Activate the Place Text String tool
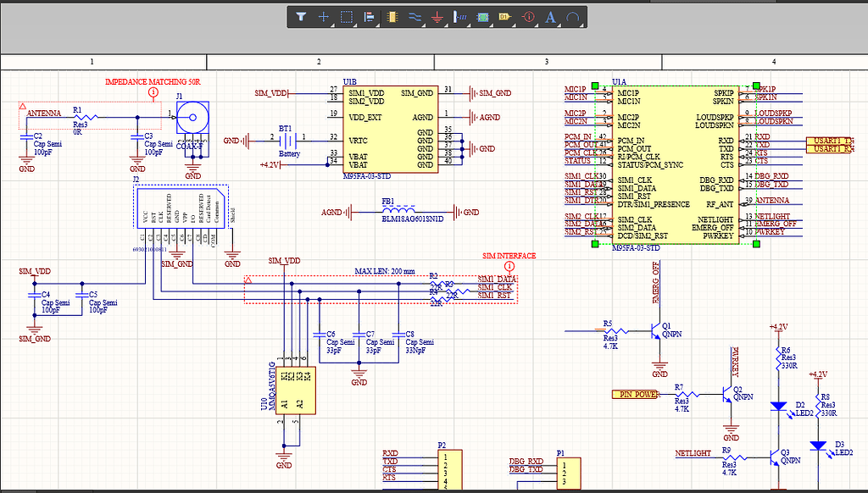 pyautogui.click(x=549, y=16)
